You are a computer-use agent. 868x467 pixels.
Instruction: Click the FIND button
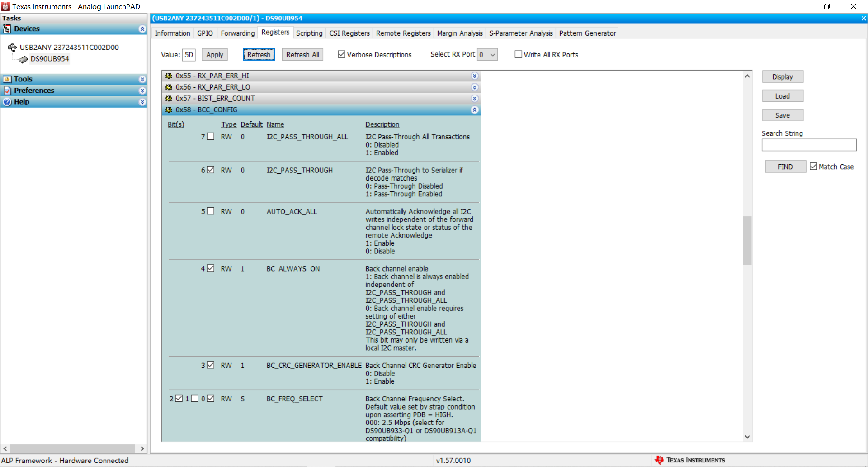click(785, 167)
